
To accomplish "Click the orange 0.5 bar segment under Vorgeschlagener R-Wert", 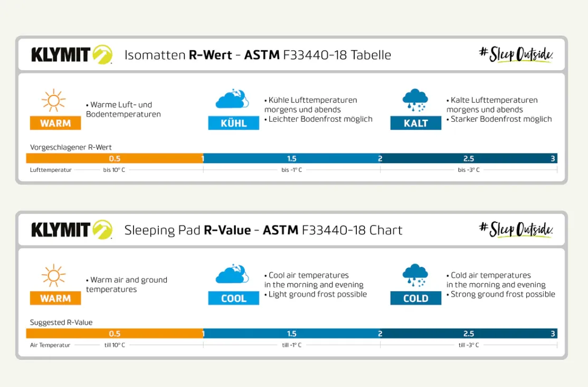I will click(115, 158).
